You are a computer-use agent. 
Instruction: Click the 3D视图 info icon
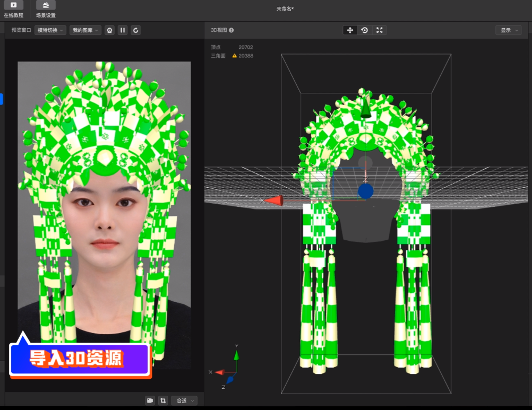(x=231, y=30)
